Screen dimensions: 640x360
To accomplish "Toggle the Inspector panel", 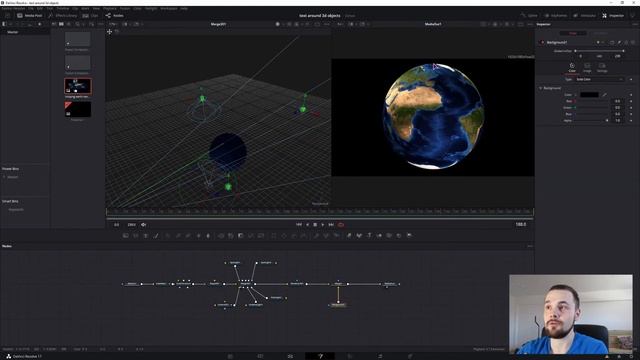I will pos(613,16).
